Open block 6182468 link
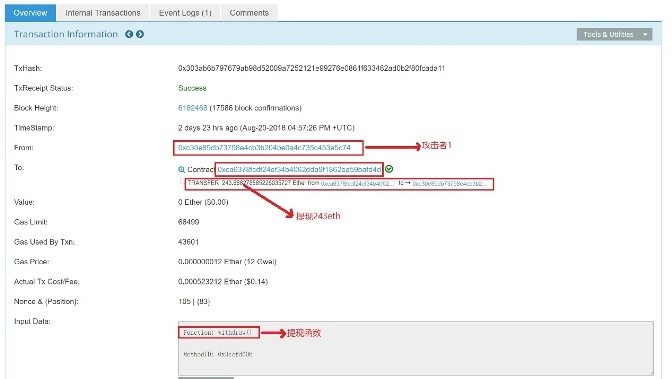672x379 pixels. click(x=192, y=108)
